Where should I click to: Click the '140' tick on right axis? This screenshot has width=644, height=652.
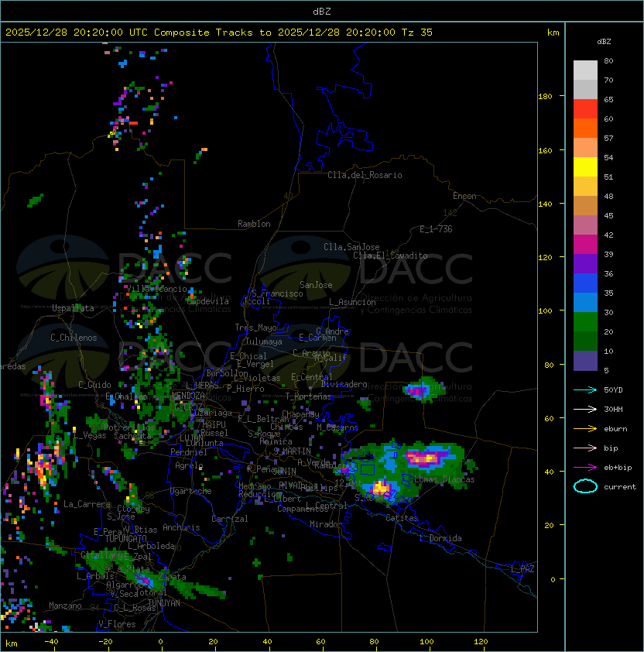[545, 204]
